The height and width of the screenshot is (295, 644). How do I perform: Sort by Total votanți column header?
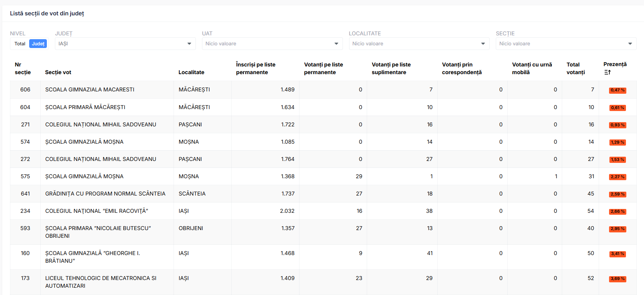pyautogui.click(x=576, y=68)
